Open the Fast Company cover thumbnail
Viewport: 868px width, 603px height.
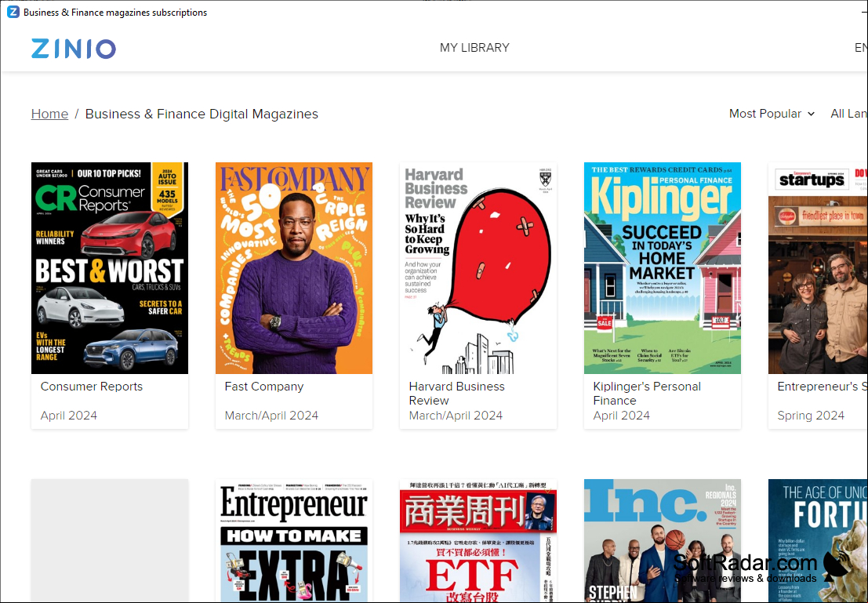(294, 268)
